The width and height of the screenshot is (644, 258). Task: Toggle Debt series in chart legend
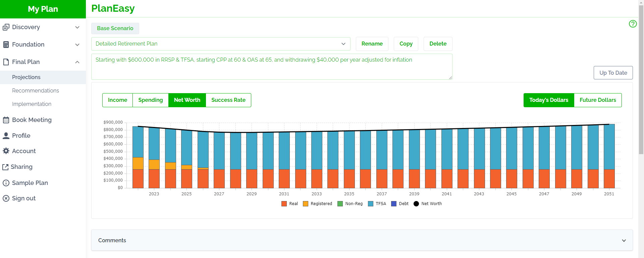tap(400, 204)
